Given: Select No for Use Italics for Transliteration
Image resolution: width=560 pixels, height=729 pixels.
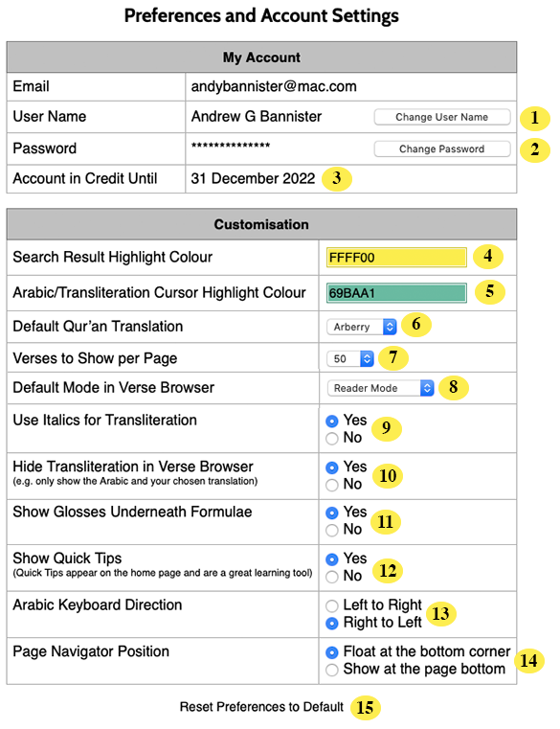Looking at the screenshot, I should (x=332, y=439).
